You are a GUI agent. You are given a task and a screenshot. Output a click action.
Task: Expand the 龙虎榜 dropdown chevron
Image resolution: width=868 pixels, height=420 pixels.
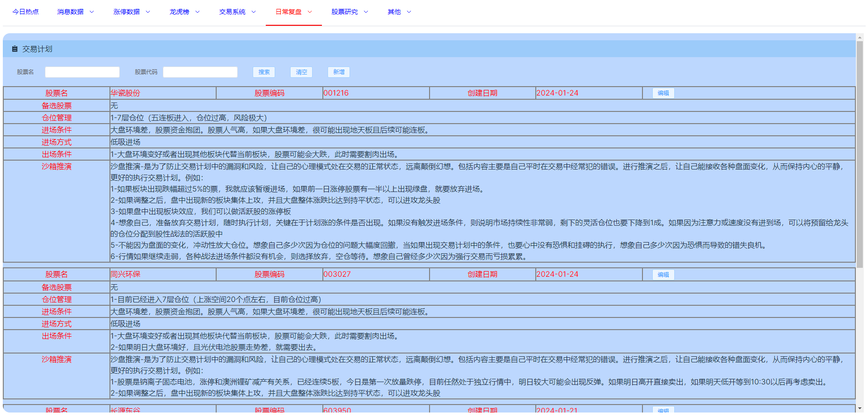tap(197, 12)
